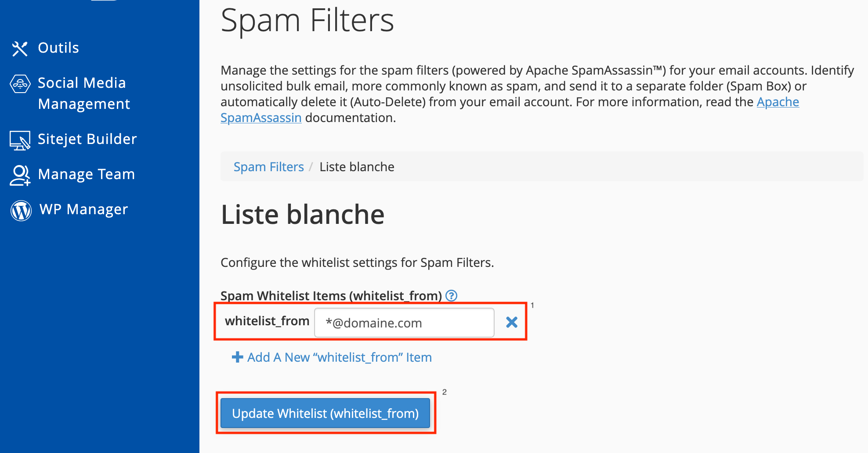Click the Social Media Management icon

[x=20, y=83]
